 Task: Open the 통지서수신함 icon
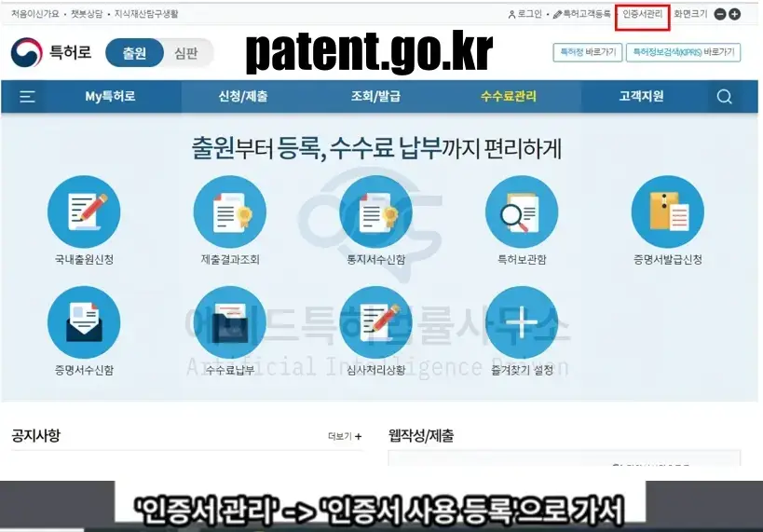pos(375,211)
